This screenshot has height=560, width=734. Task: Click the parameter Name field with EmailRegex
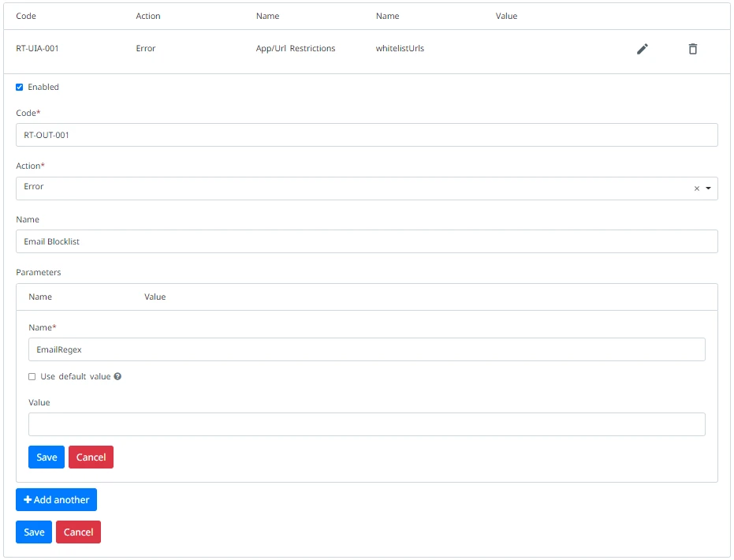pyautogui.click(x=367, y=349)
